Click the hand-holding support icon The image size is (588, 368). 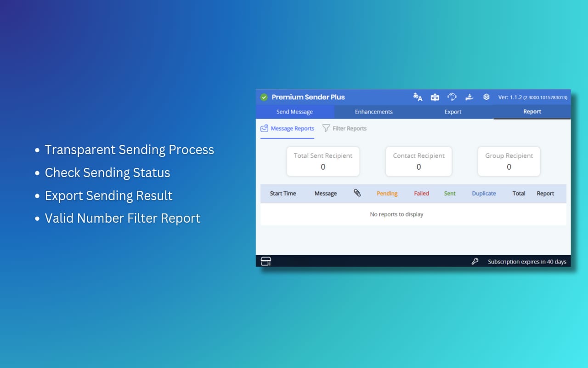tap(469, 97)
